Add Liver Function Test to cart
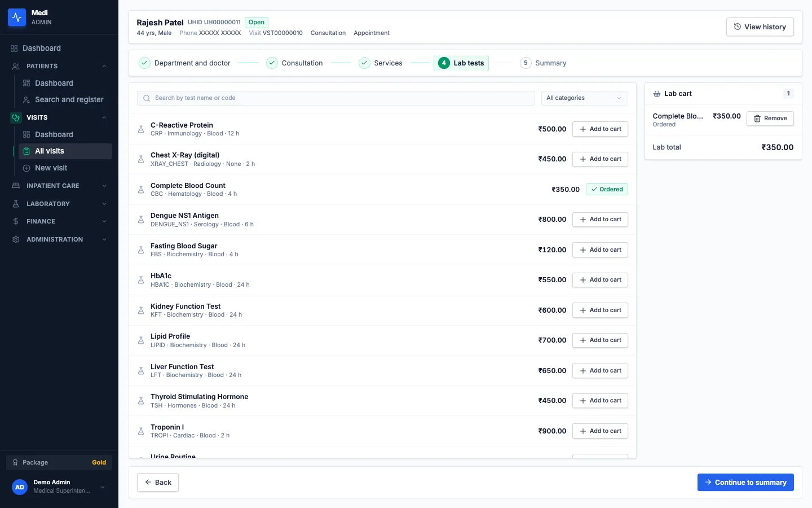This screenshot has width=812, height=508. 600,371
